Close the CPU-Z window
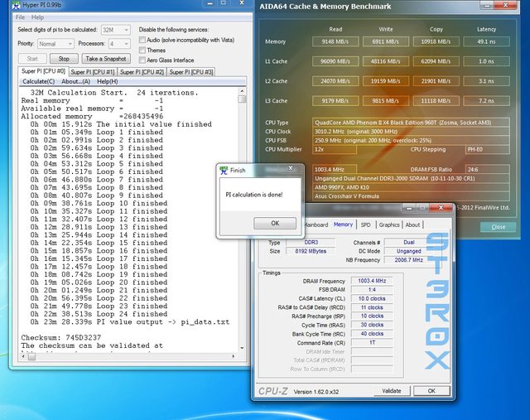Screen dimensions: 530x420 click(441, 208)
